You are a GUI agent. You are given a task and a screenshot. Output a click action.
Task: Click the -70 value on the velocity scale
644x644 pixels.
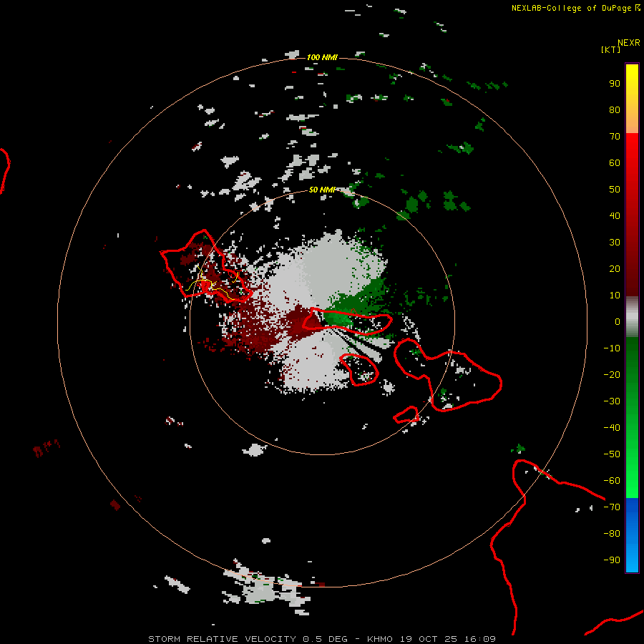pos(612,507)
